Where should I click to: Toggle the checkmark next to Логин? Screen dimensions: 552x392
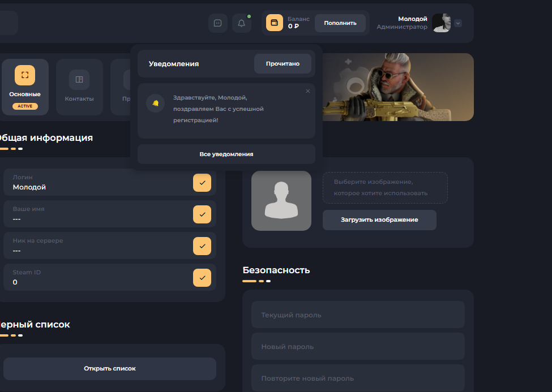[202, 183]
